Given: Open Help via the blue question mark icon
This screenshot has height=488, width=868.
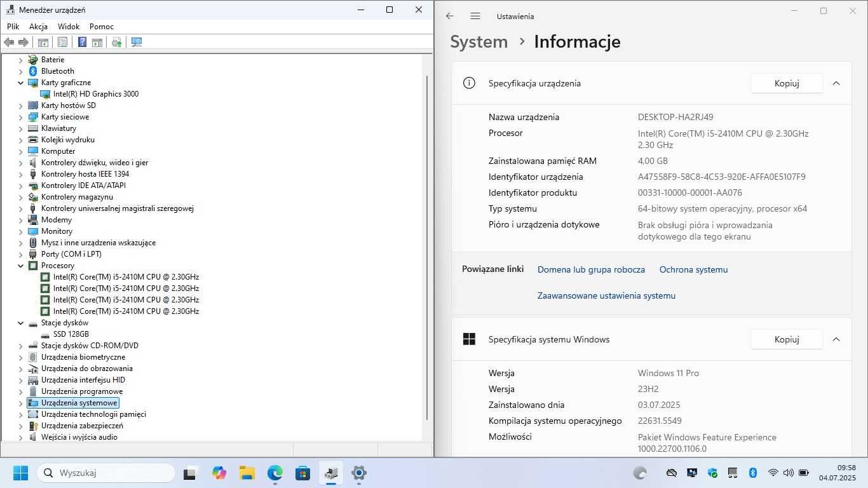Looking at the screenshot, I should click(x=82, y=43).
